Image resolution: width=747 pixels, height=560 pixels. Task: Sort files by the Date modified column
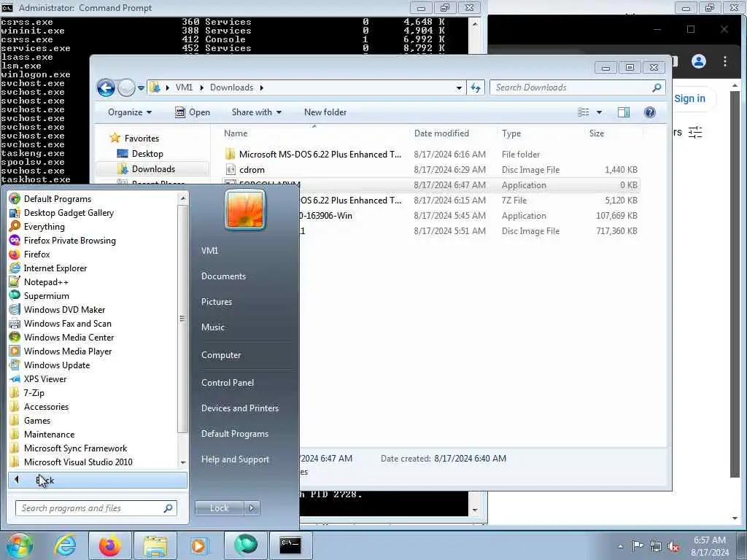[x=441, y=133]
